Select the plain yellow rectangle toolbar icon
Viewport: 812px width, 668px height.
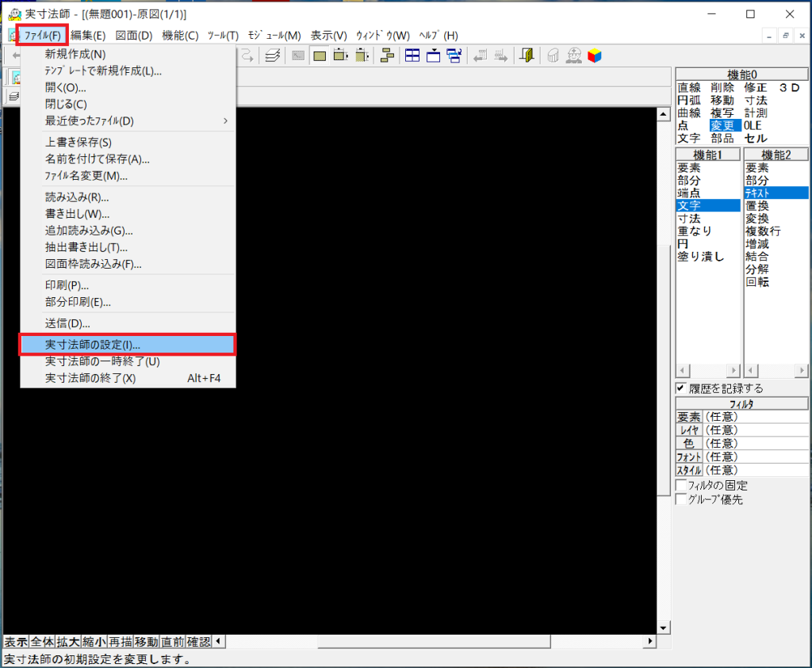320,55
